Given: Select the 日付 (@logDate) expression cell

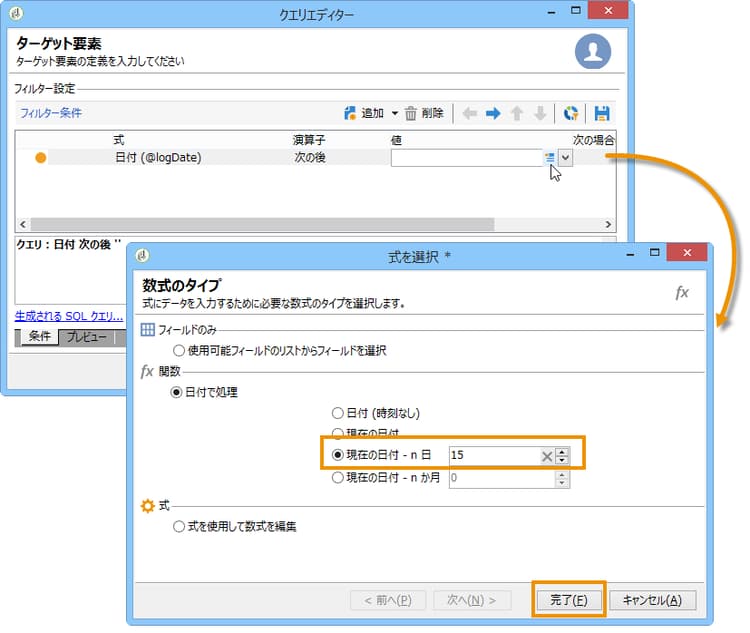Looking at the screenshot, I should click(158, 157).
